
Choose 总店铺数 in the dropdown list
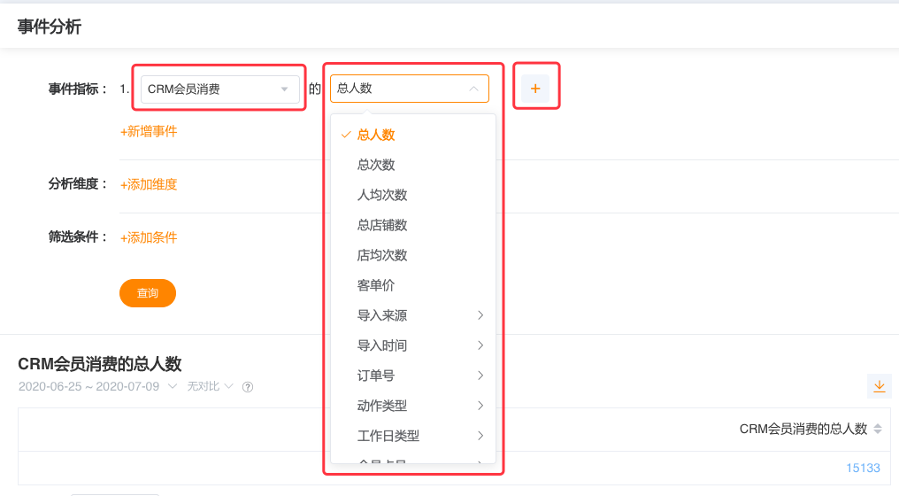[382, 225]
